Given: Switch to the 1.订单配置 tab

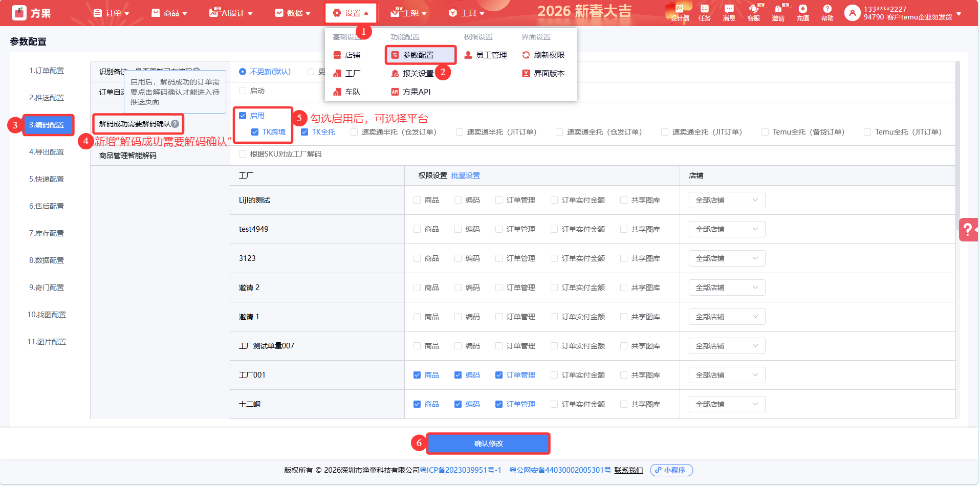Looking at the screenshot, I should pyautogui.click(x=47, y=71).
